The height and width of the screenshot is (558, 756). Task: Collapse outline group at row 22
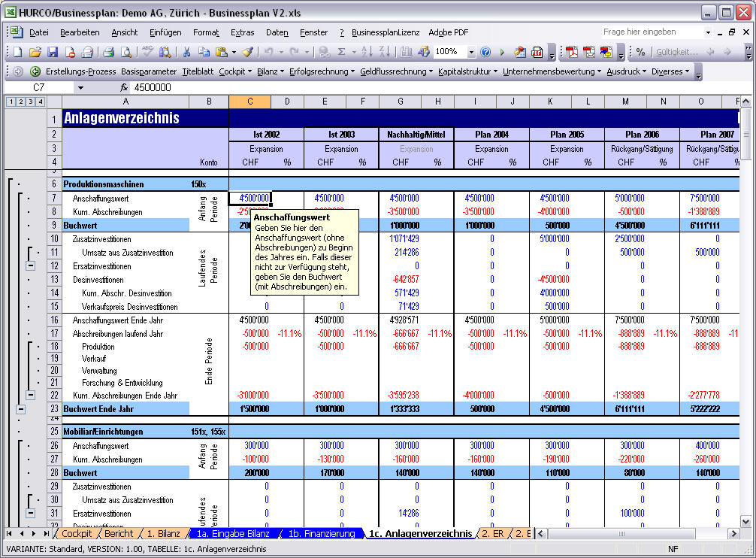[x=30, y=395]
